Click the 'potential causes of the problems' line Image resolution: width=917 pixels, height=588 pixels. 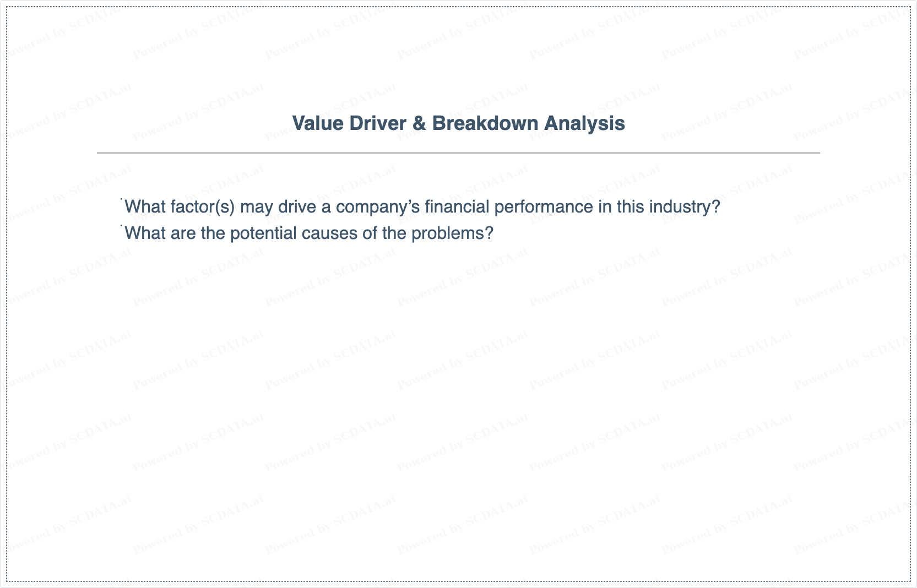309,233
